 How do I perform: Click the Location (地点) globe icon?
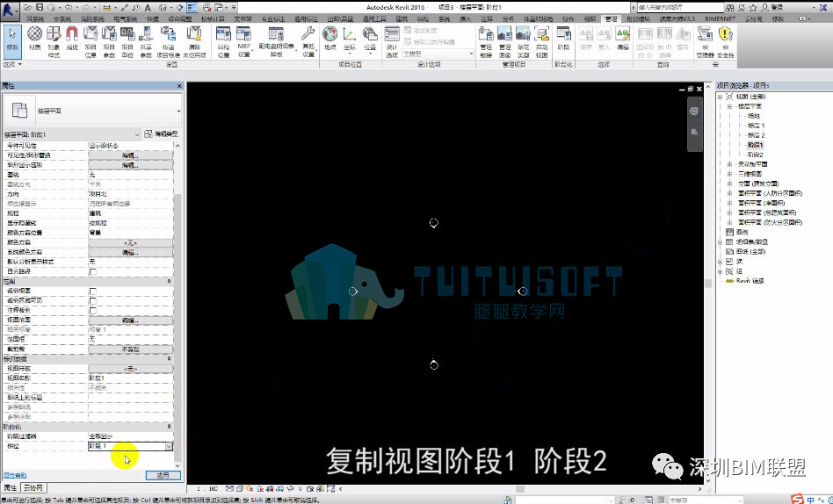[330, 41]
